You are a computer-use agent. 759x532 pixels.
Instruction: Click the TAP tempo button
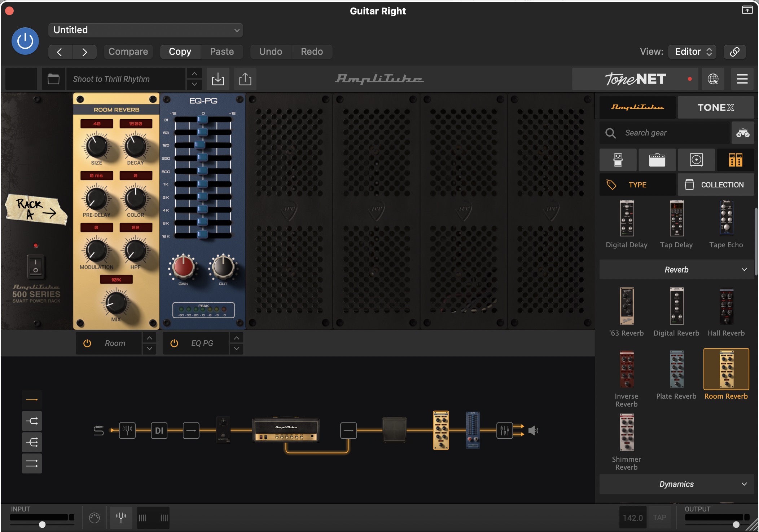pos(659,518)
